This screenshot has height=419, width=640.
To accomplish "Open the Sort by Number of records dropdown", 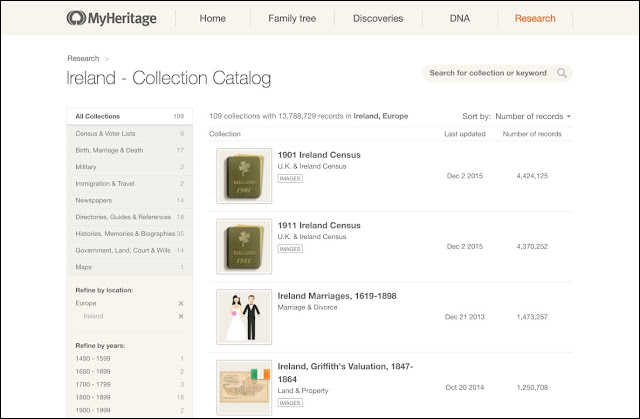I will pos(533,116).
